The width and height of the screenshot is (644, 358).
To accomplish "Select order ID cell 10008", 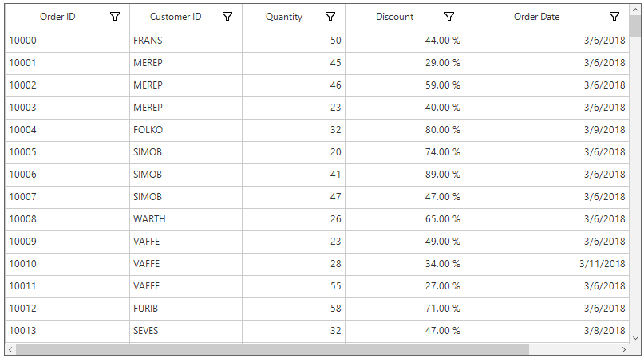I will tap(67, 218).
